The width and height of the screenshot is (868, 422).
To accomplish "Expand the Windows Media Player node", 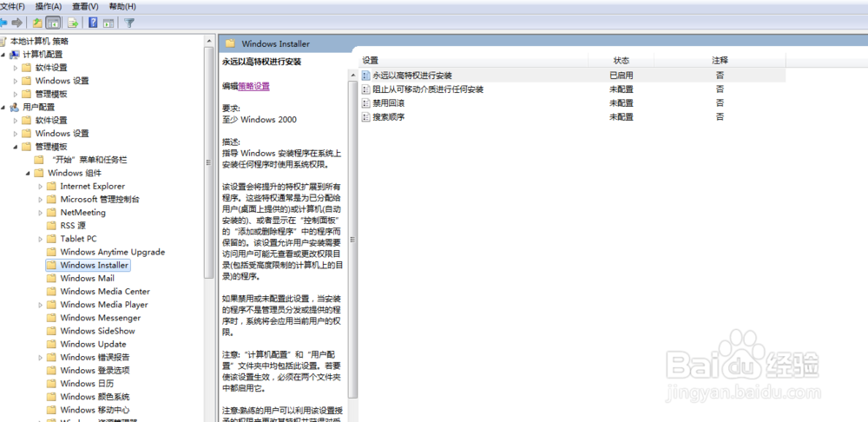I will click(x=41, y=305).
